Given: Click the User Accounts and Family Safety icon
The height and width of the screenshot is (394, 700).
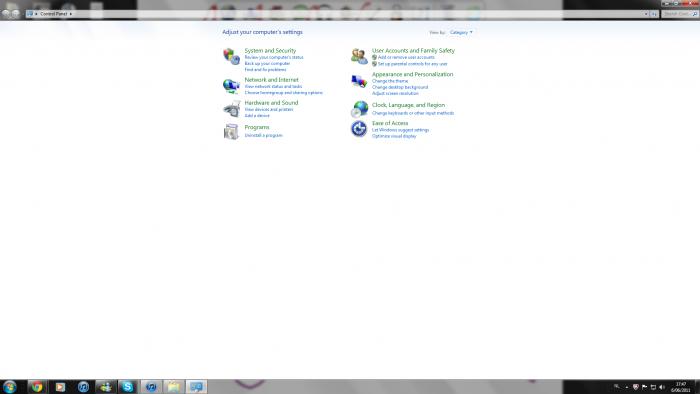Looking at the screenshot, I should tap(359, 56).
